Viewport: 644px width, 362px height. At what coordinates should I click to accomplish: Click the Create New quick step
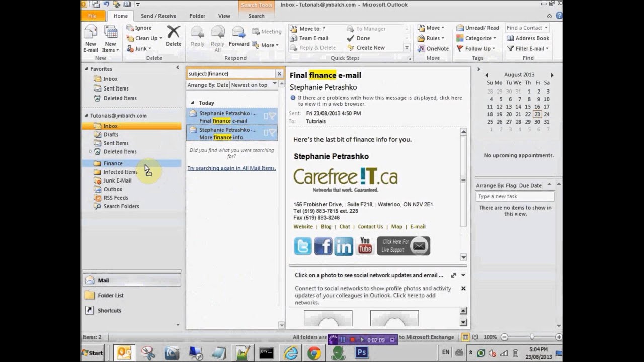366,48
